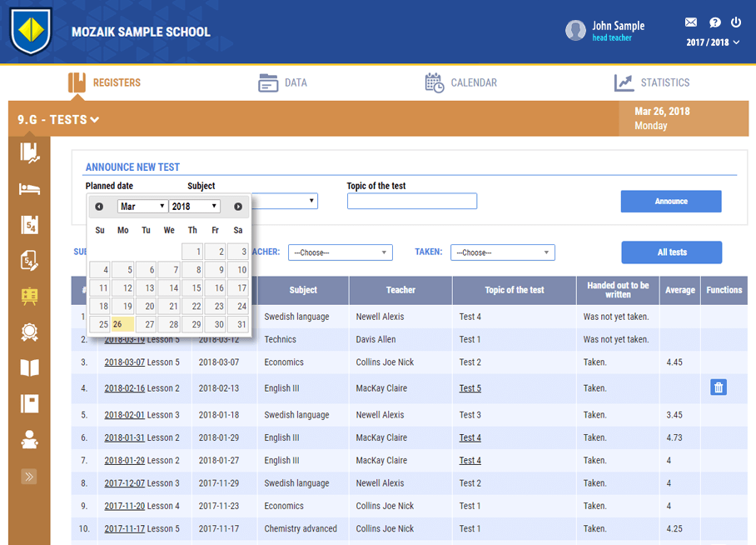Image resolution: width=756 pixels, height=545 pixels.
Task: Open the Teacher filter dropdown
Action: 340,252
